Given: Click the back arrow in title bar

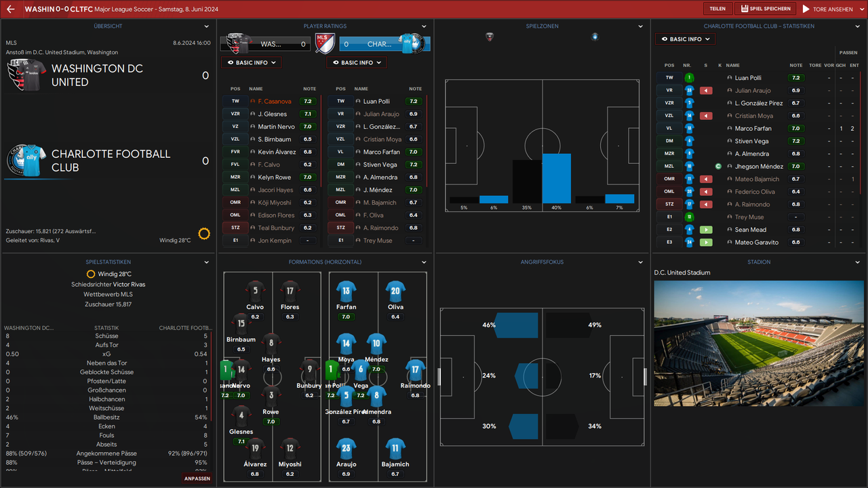Looking at the screenshot, I should pos(11,9).
